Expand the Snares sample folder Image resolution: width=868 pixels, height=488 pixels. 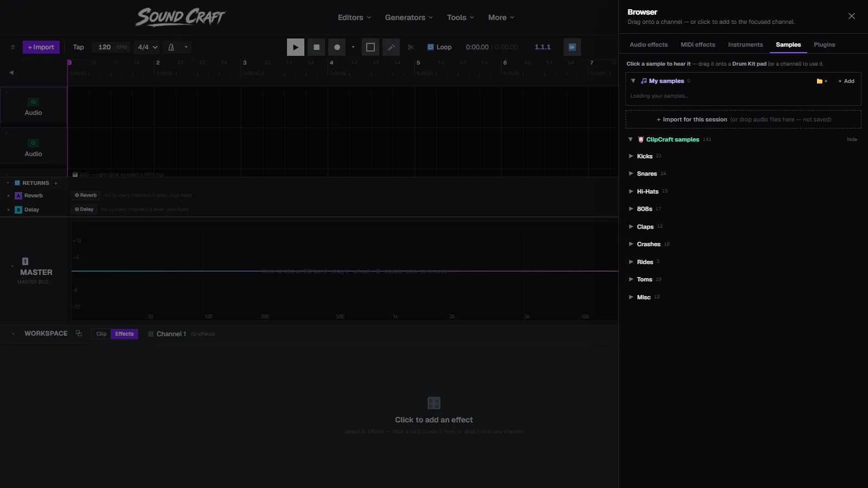click(x=631, y=174)
